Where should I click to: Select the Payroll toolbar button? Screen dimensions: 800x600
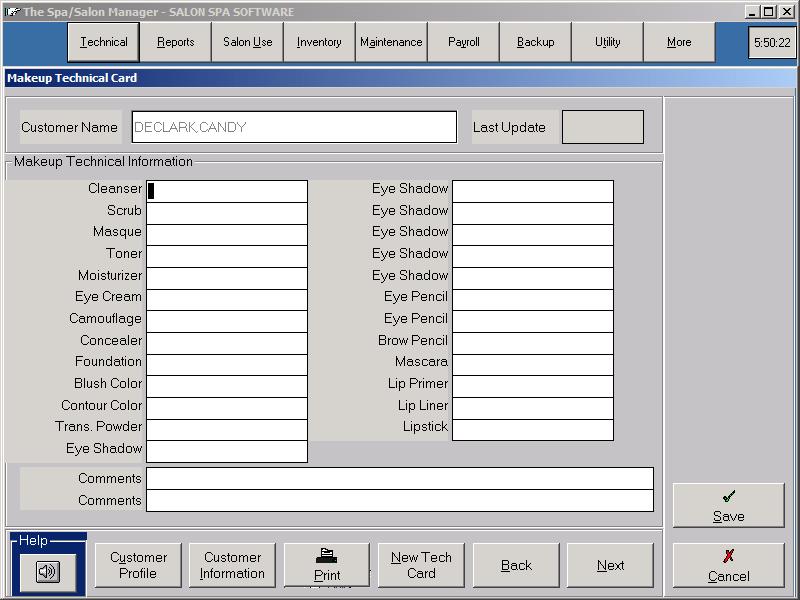[464, 42]
